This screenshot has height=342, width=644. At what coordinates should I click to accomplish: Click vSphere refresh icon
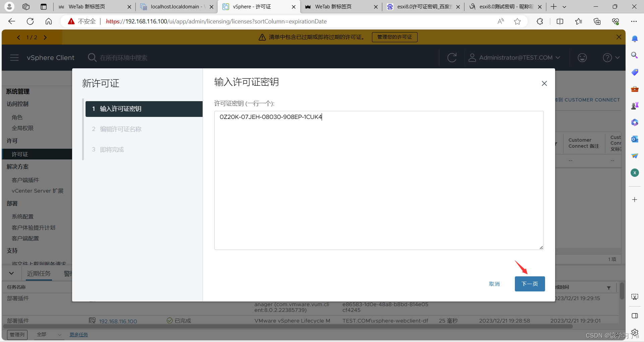click(x=452, y=58)
